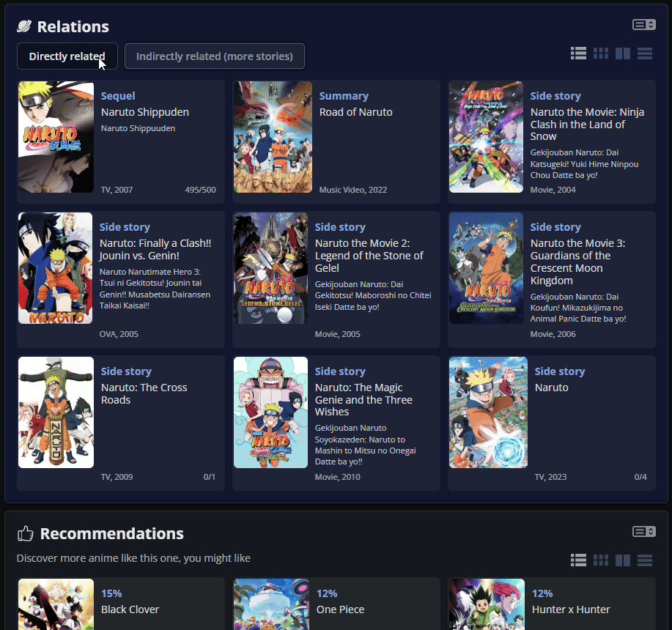Screen dimensions: 672x630
Task: Set Recommendations to compact rows view icon
Action: tap(645, 560)
